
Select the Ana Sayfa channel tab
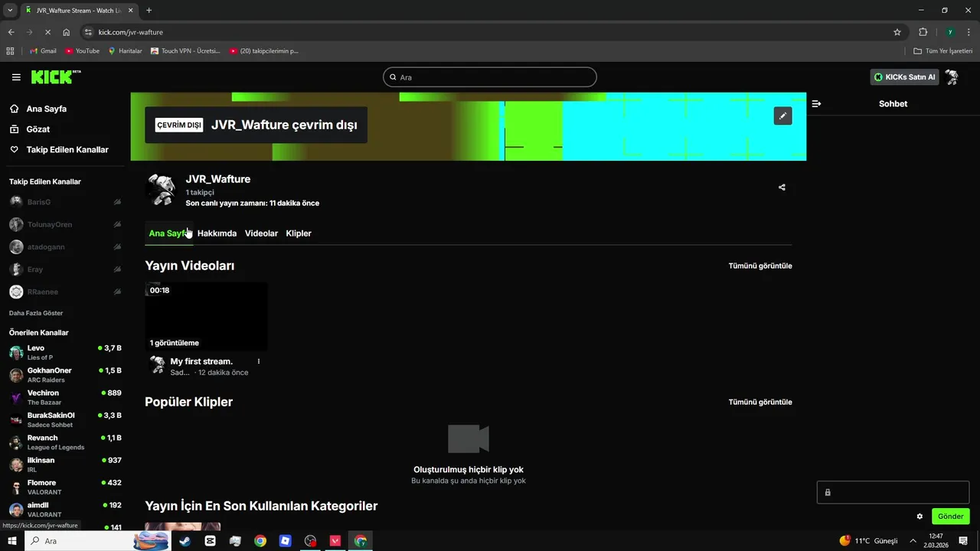[x=168, y=233]
